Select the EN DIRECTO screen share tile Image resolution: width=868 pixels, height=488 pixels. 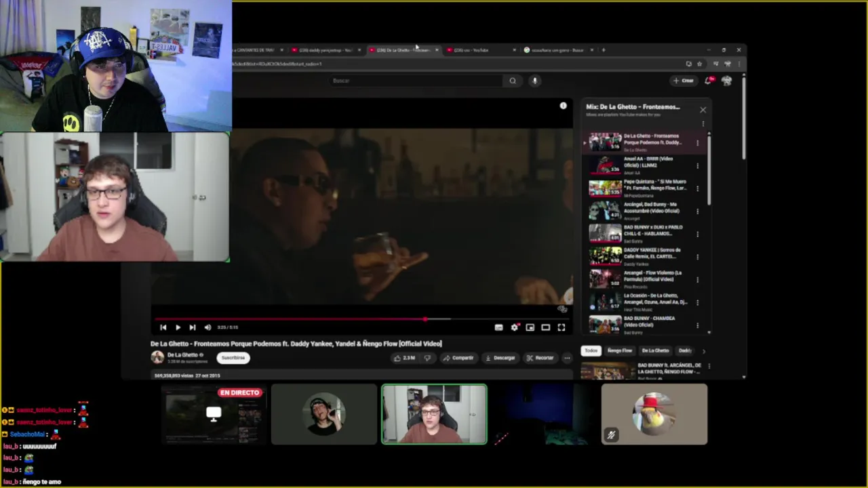[x=214, y=415]
